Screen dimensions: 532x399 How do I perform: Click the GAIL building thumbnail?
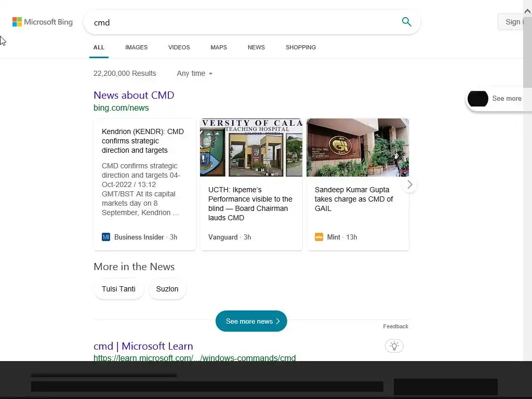coord(357,148)
